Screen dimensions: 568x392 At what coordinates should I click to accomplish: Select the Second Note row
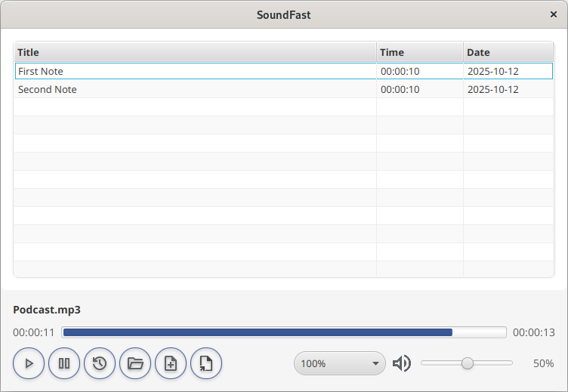[195, 89]
